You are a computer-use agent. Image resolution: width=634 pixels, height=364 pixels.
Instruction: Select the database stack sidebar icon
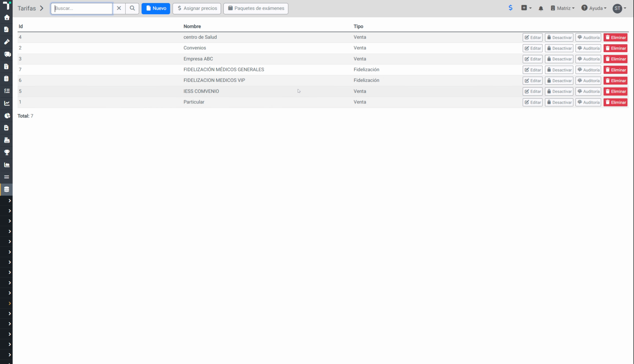[x=6, y=189]
